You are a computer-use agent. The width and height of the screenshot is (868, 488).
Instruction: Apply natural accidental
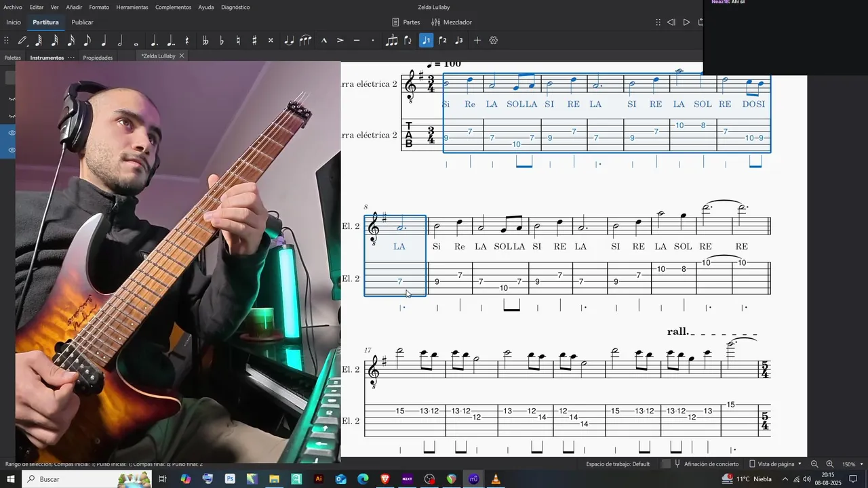pyautogui.click(x=238, y=41)
